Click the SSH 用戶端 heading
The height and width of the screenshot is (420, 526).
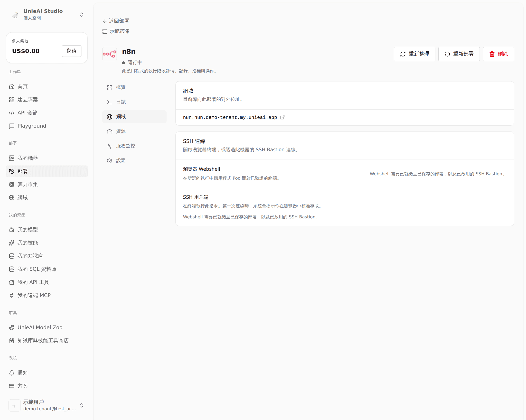click(x=196, y=197)
